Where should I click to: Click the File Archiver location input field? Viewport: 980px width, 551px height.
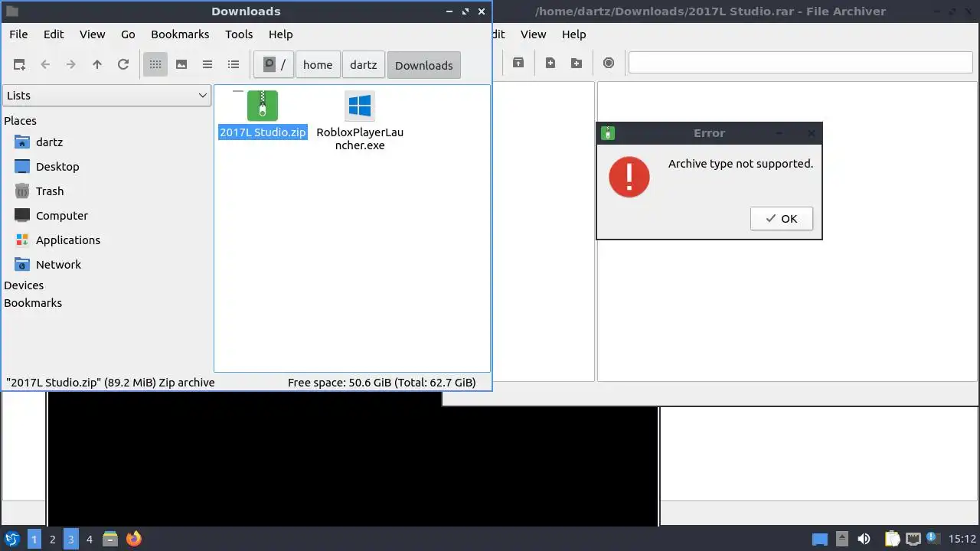801,63
